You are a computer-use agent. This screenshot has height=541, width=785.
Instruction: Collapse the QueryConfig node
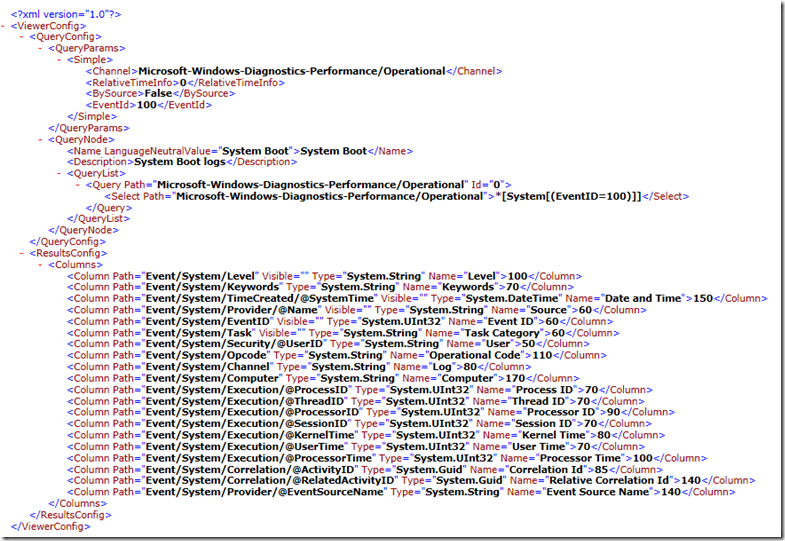click(22, 37)
